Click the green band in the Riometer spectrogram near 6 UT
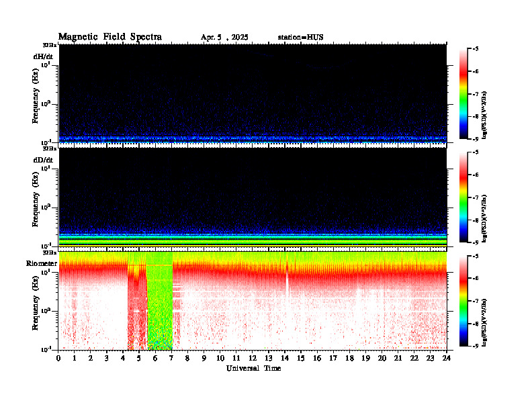Image resolution: width=532 pixels, height=411 pixels. click(x=159, y=300)
